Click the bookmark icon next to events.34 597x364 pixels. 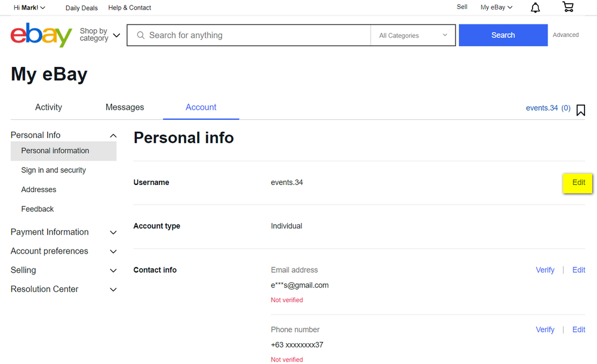(x=581, y=110)
